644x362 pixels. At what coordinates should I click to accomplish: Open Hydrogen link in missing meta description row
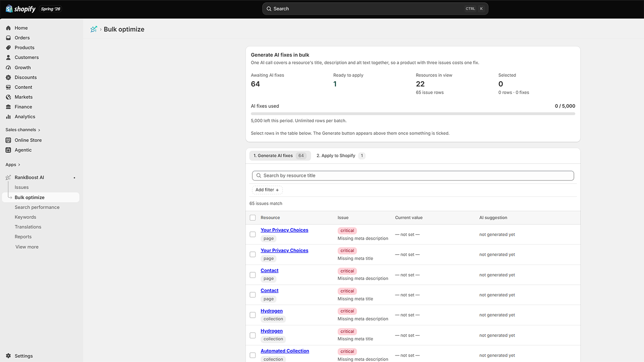click(272, 311)
